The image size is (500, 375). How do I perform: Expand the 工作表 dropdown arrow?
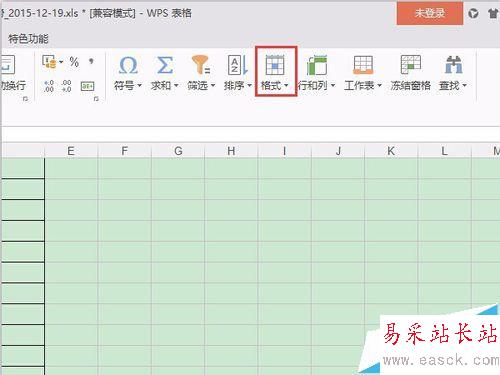[x=379, y=86]
